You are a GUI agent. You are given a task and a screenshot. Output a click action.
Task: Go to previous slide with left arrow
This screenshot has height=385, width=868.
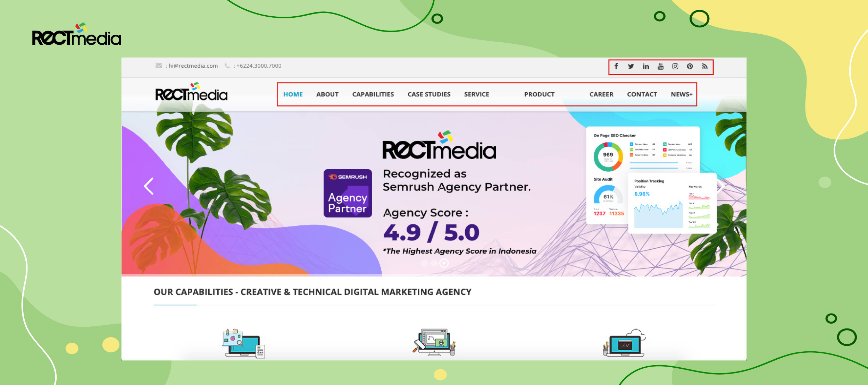click(x=149, y=186)
